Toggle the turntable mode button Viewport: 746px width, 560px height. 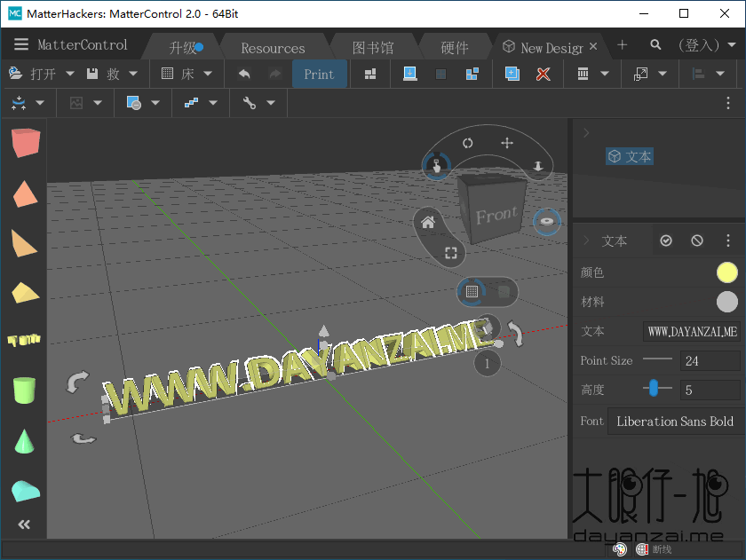(547, 222)
